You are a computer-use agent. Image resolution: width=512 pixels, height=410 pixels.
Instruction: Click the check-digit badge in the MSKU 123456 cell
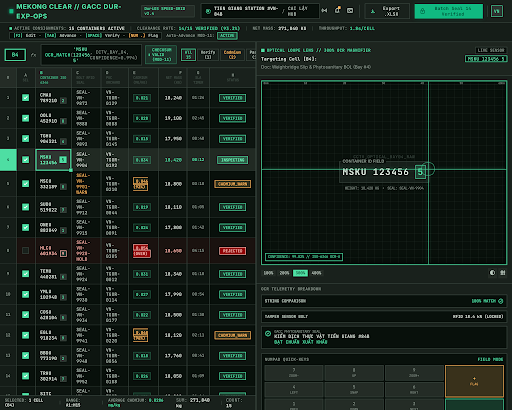63,160
